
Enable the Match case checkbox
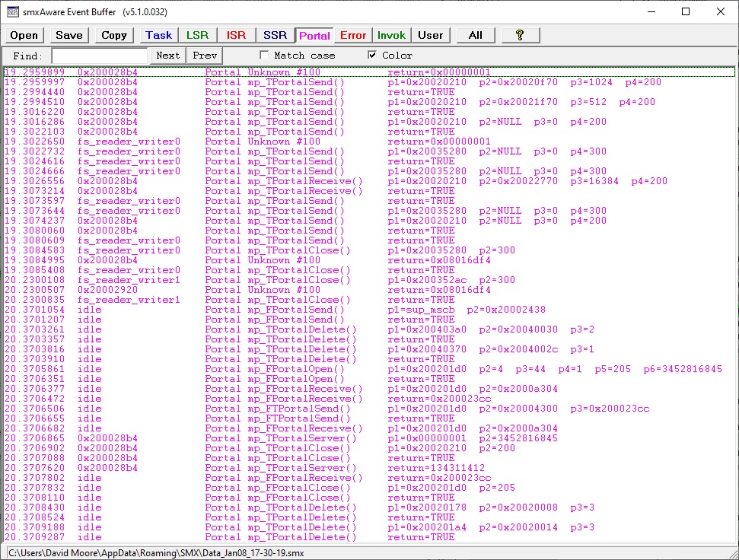pyautogui.click(x=264, y=56)
